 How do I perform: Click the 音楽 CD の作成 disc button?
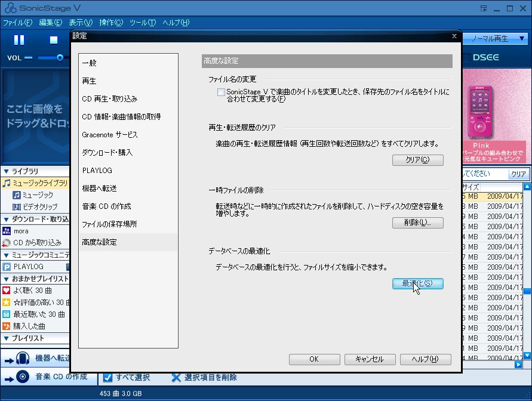point(23,377)
